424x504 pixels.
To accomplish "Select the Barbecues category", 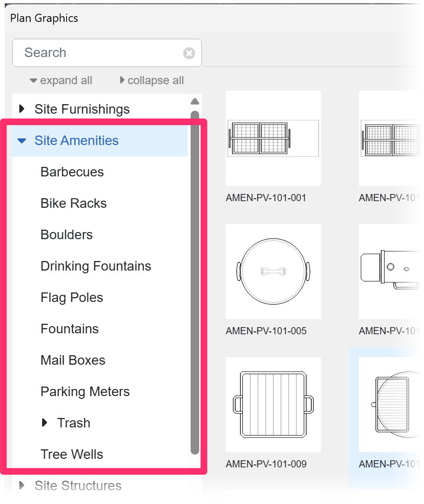I will click(x=72, y=172).
